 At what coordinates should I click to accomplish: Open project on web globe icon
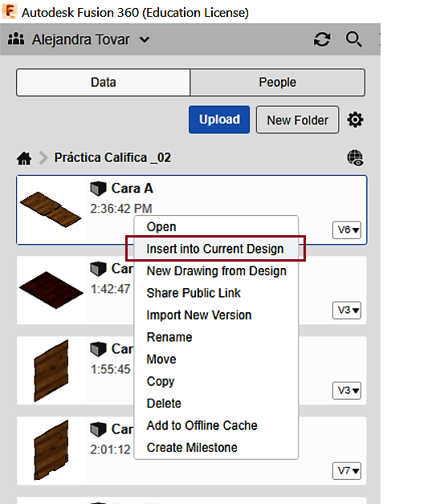[355, 158]
